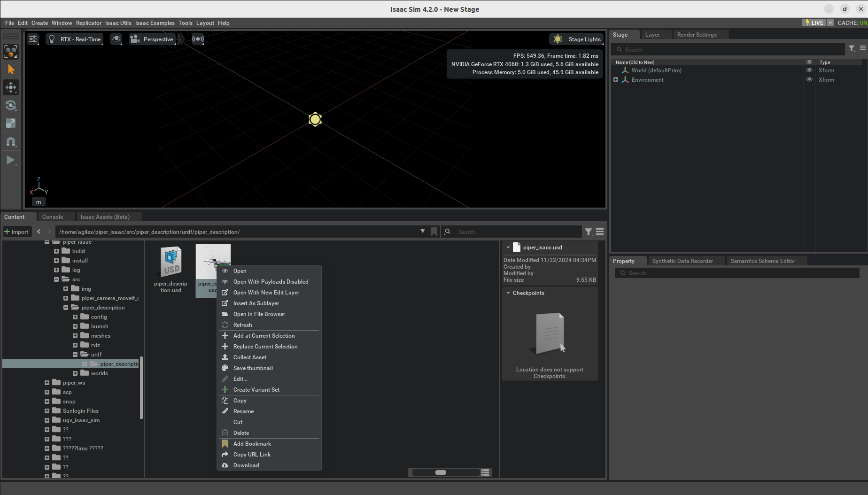Open viewport show/hide eye menu

[116, 39]
